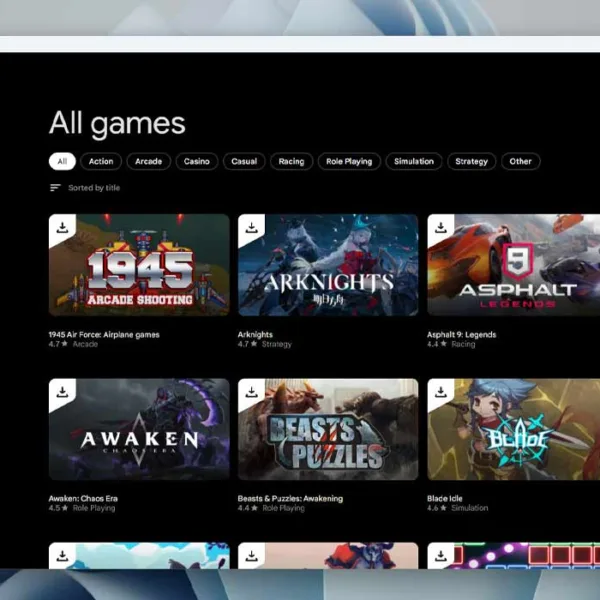Open the Awaken Chaos Era thumbnail
The image size is (600, 600).
(139, 429)
